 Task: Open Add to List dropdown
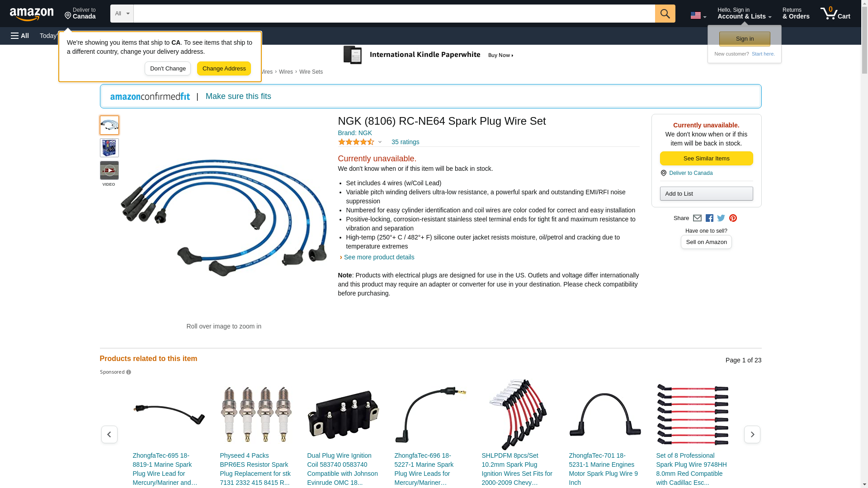[x=706, y=194]
